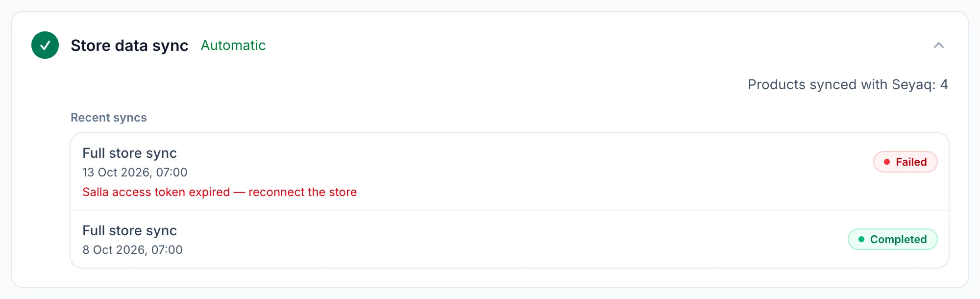Click the 8 Oct 2026, 07:00 timestamp

point(132,250)
